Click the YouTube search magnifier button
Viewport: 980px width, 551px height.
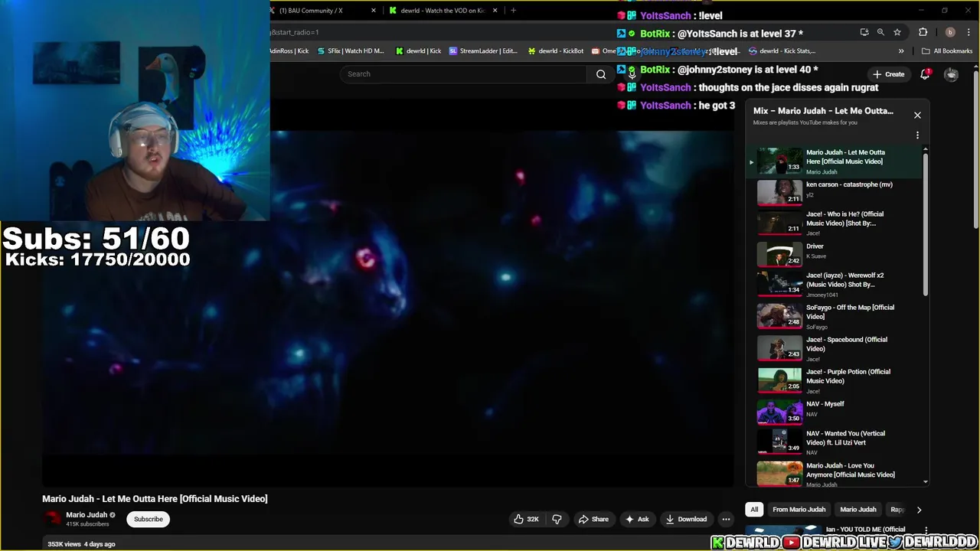(x=601, y=74)
